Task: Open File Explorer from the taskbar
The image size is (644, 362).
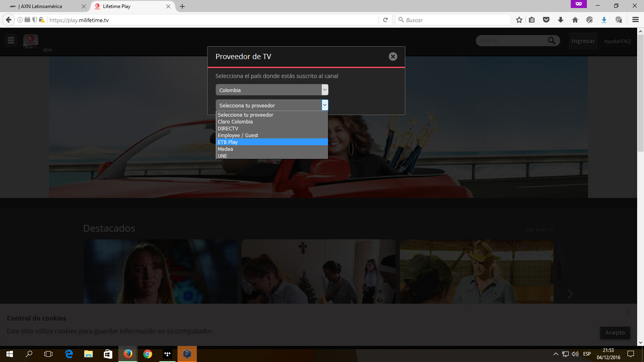Action: click(x=89, y=354)
